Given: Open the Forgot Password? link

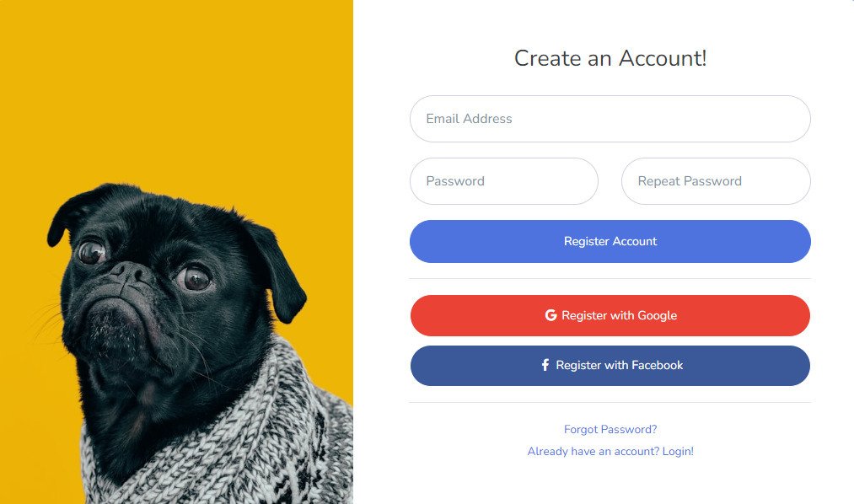Looking at the screenshot, I should click(x=610, y=430).
